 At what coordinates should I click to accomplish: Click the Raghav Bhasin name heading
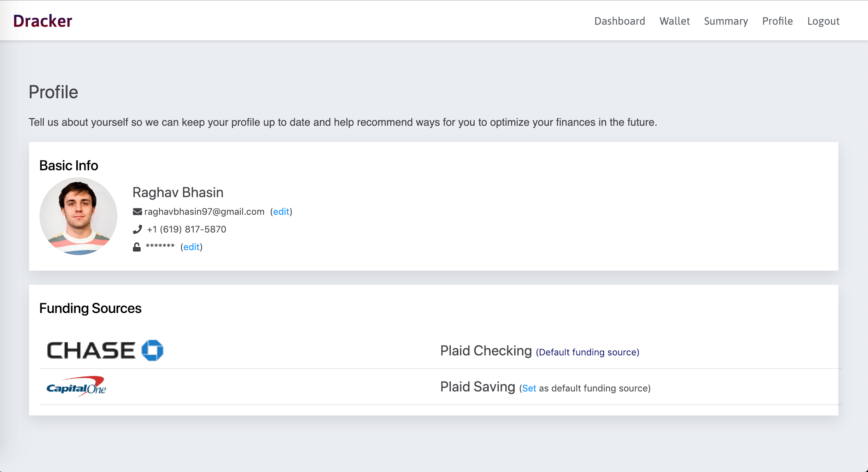click(x=178, y=193)
